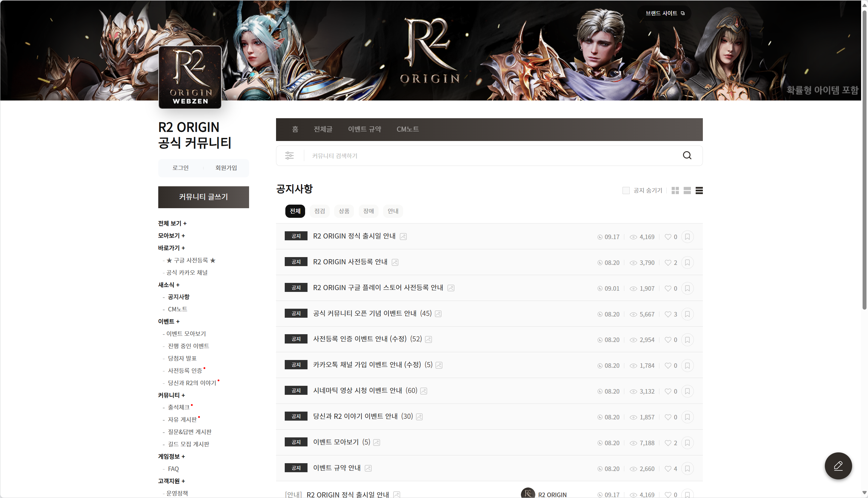Image resolution: width=868 pixels, height=498 pixels.
Task: Select the 장애 filter chip
Action: pyautogui.click(x=368, y=211)
